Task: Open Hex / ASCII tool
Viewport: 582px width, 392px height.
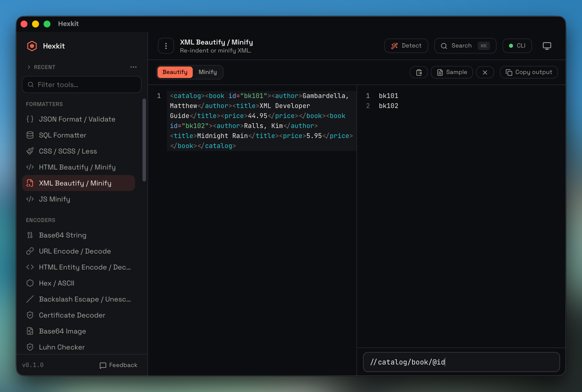Action: coord(78,283)
